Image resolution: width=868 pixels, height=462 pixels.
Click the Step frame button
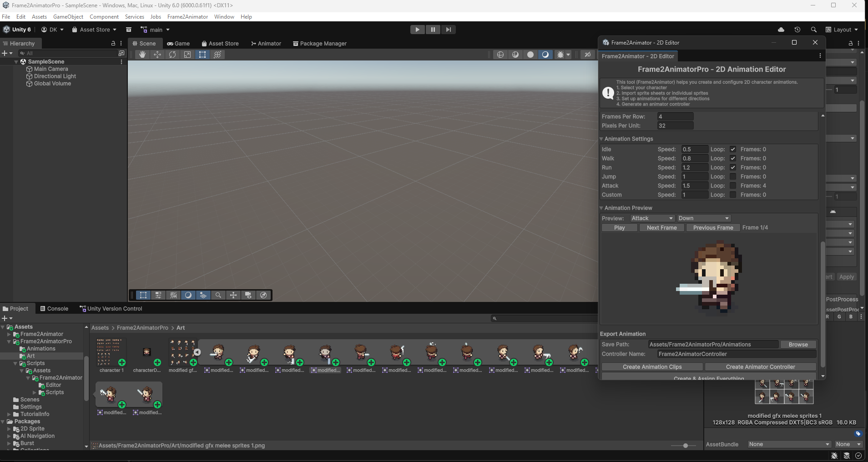tap(449, 30)
